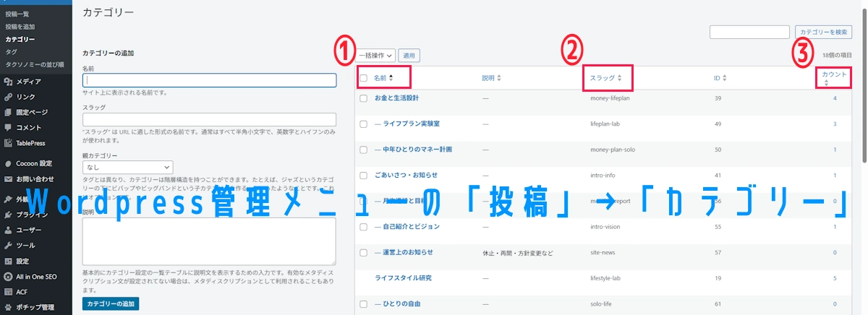The width and height of the screenshot is (868, 315).
Task: Sort by 名前 using its sort arrows
Action: click(x=391, y=77)
